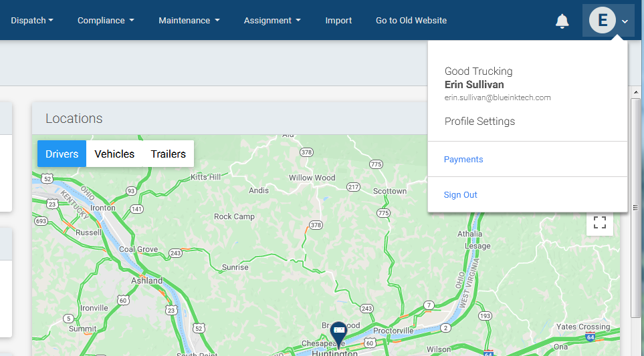
Task: Click the driver location pin near Huntington
Action: [338, 334]
